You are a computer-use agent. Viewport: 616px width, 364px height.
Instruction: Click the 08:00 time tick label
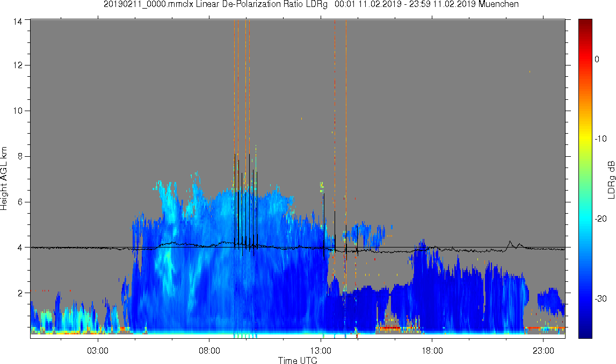pyautogui.click(x=209, y=350)
